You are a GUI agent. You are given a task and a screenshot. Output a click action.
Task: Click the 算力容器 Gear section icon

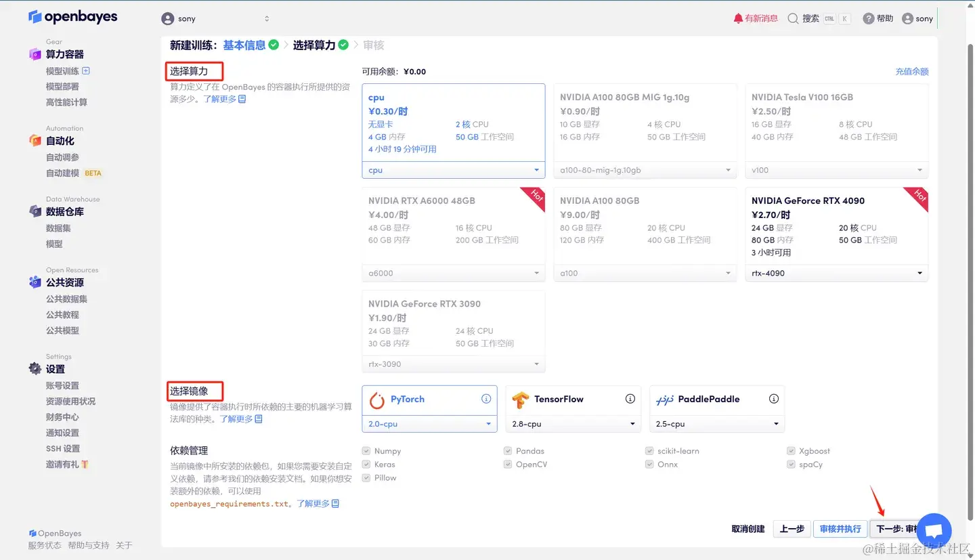coord(35,54)
